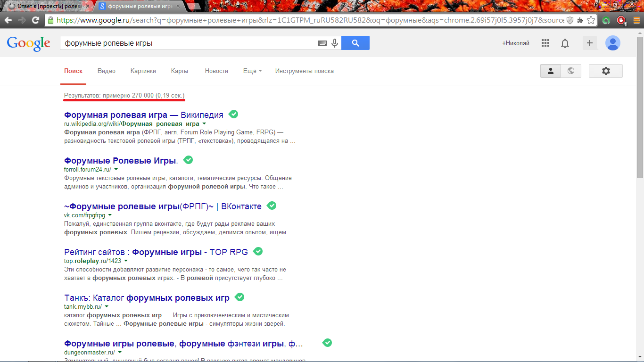Viewport: 644px width, 362px height.
Task: Hide personal results with the globe toggle
Action: [571, 71]
